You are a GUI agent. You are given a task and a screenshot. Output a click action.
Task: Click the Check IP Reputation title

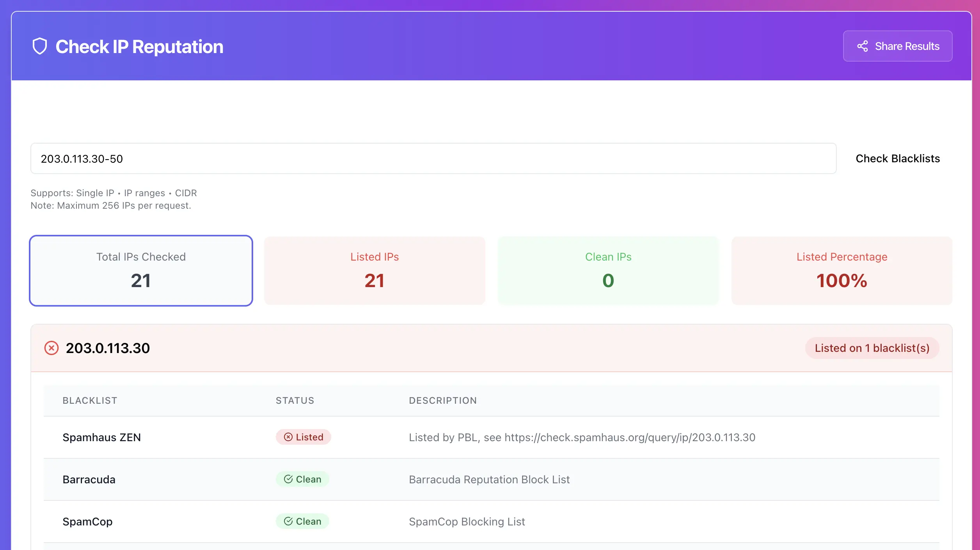[139, 47]
